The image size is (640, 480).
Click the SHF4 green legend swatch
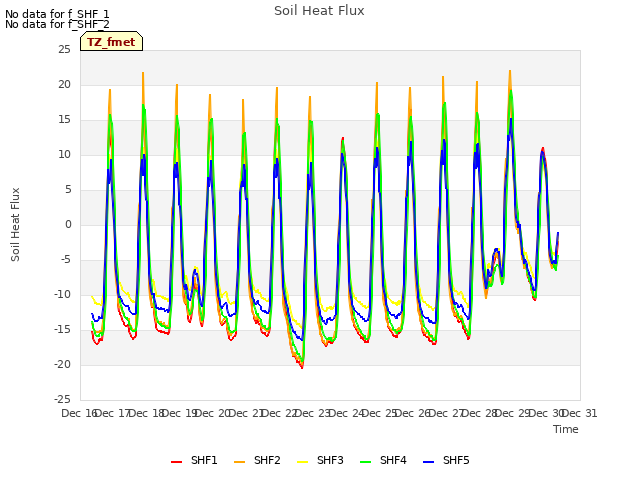click(366, 462)
